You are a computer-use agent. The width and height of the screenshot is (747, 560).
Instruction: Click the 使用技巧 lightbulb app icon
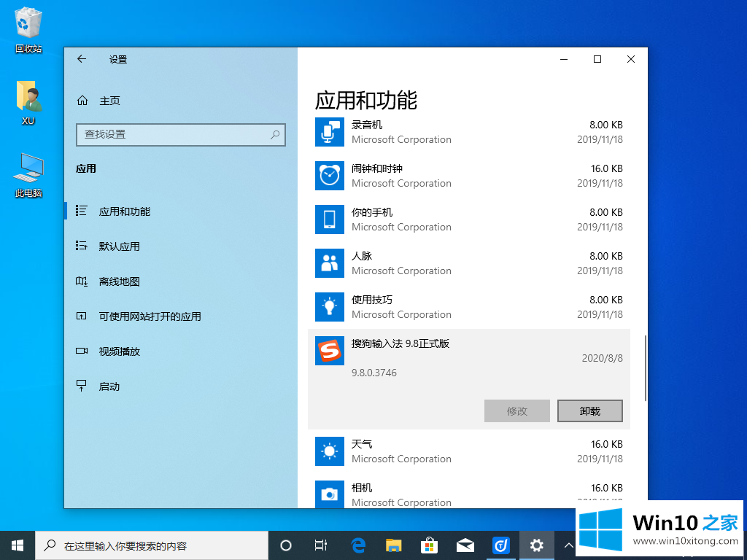click(x=330, y=307)
